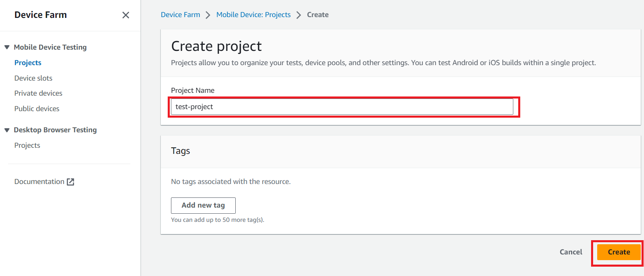Go to Device slots in the sidebar

coord(33,78)
